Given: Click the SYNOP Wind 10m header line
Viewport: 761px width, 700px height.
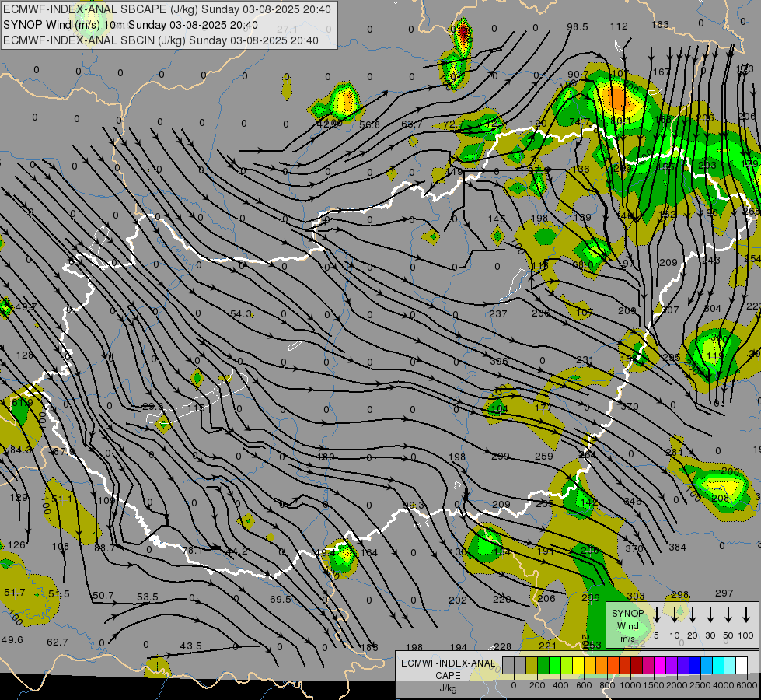Looking at the screenshot, I should click(131, 25).
